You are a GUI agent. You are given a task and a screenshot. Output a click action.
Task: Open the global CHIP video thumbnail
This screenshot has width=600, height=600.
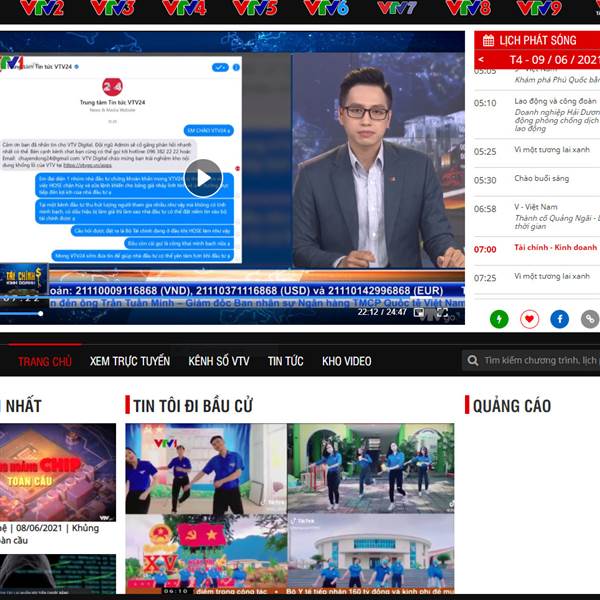tap(58, 472)
